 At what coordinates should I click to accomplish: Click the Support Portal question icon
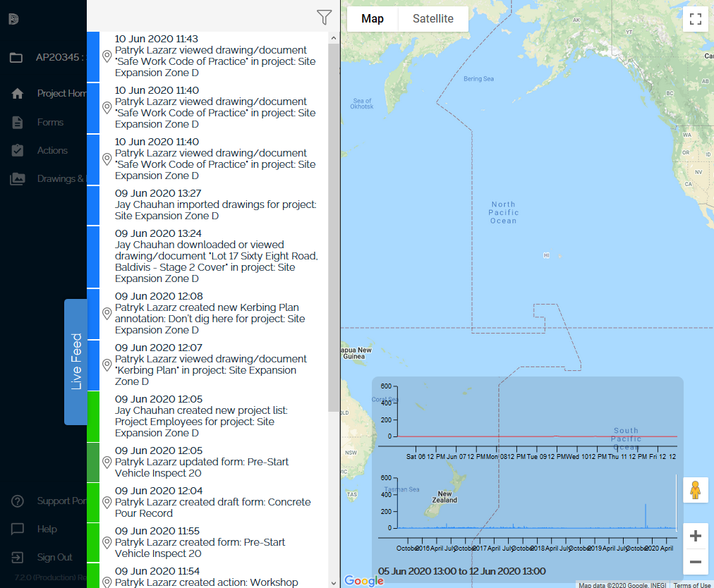click(18, 501)
